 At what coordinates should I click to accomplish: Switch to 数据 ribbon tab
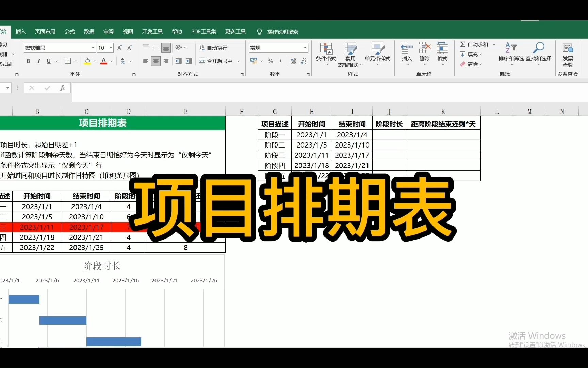(x=89, y=32)
